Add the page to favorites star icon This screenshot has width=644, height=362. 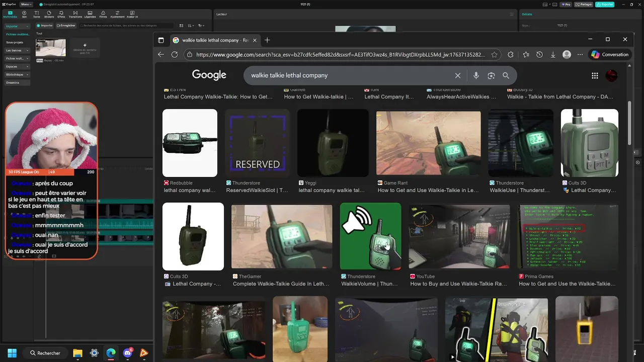[495, 54]
